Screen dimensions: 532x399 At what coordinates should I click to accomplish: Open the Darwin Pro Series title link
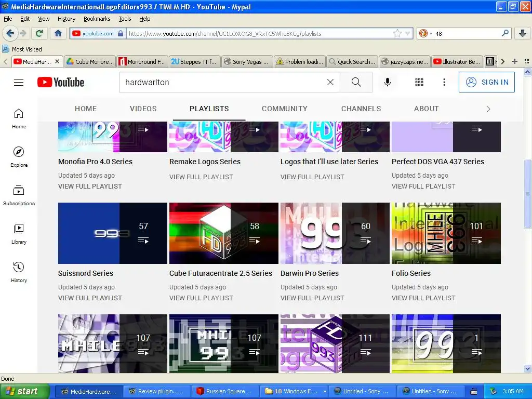(310, 273)
